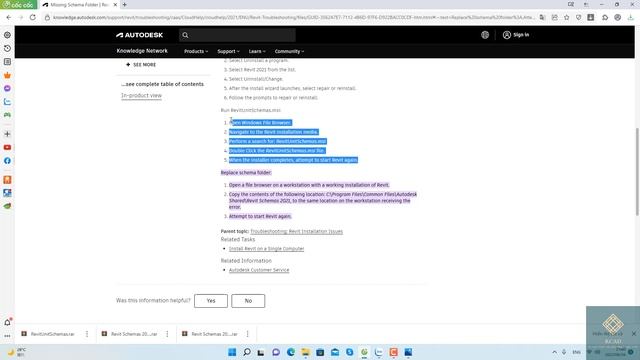Open the history icon in the browser sidebar
The width and height of the screenshot is (640, 360).
[7, 48]
